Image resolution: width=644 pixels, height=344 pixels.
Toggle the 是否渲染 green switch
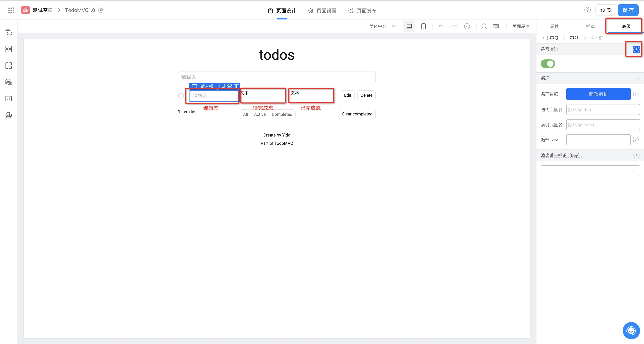548,64
